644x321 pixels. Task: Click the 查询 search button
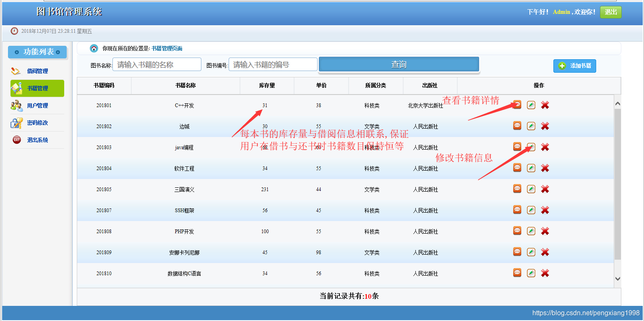tap(399, 65)
